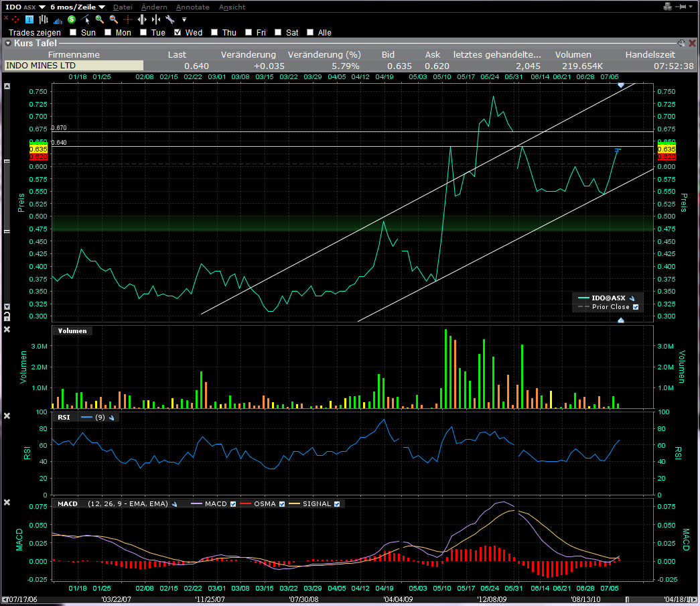Toggle the MACD line checkbox

(x=233, y=504)
